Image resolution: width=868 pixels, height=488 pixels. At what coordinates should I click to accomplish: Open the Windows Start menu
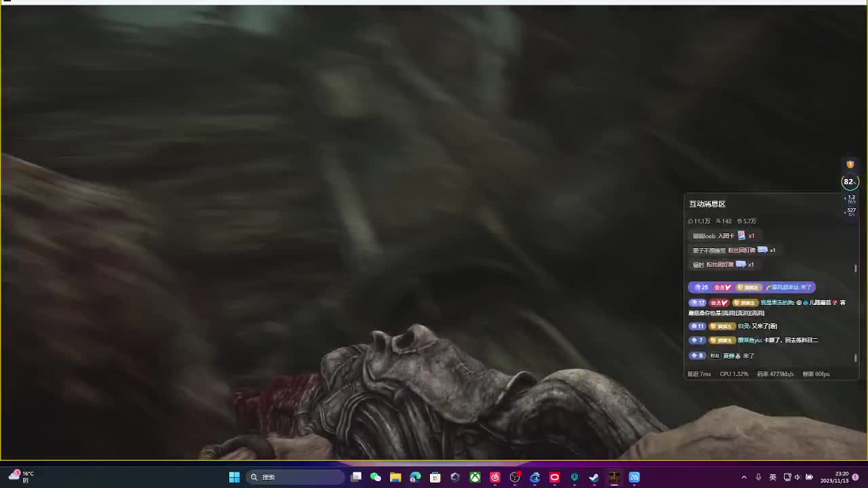(x=234, y=477)
